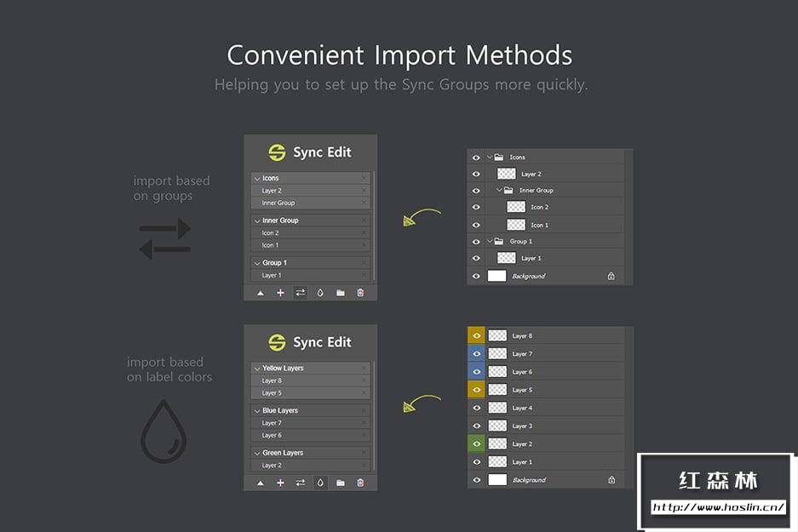Open the www.hoslin.cn link
798x532 pixels.
[718, 507]
